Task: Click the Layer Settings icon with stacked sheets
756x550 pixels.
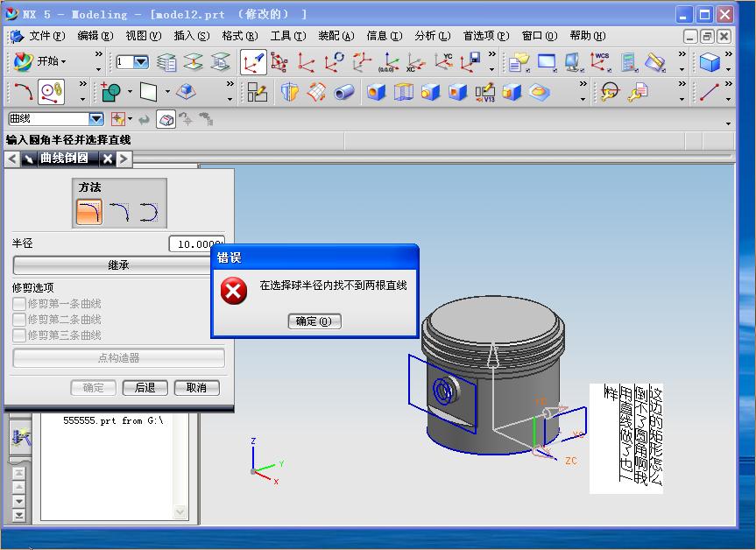Action: pyautogui.click(x=166, y=62)
